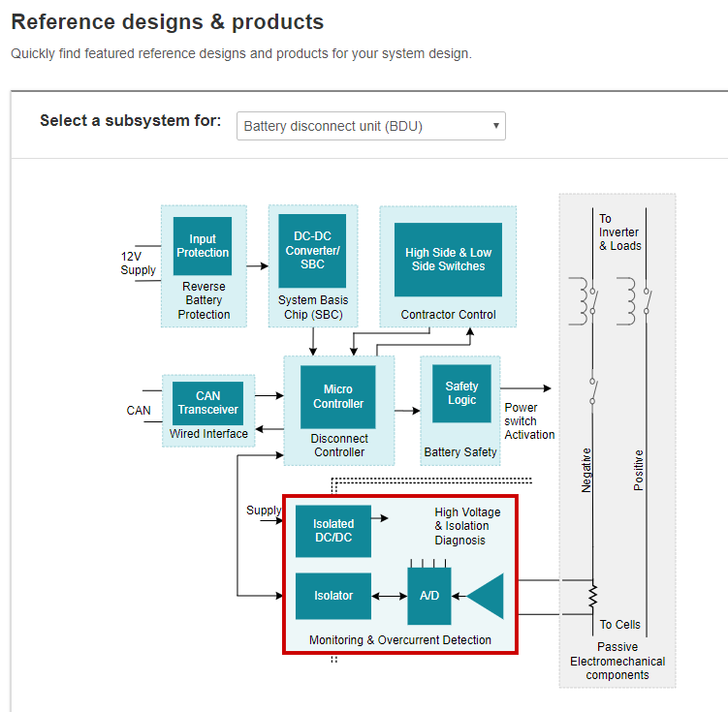Viewport: 728px width, 712px height.
Task: Click the Monitoring & Overcurrent Detection label
Action: pyautogui.click(x=400, y=640)
